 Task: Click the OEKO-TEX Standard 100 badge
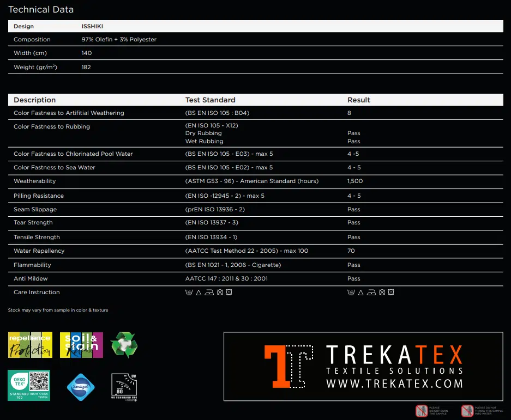click(x=29, y=385)
